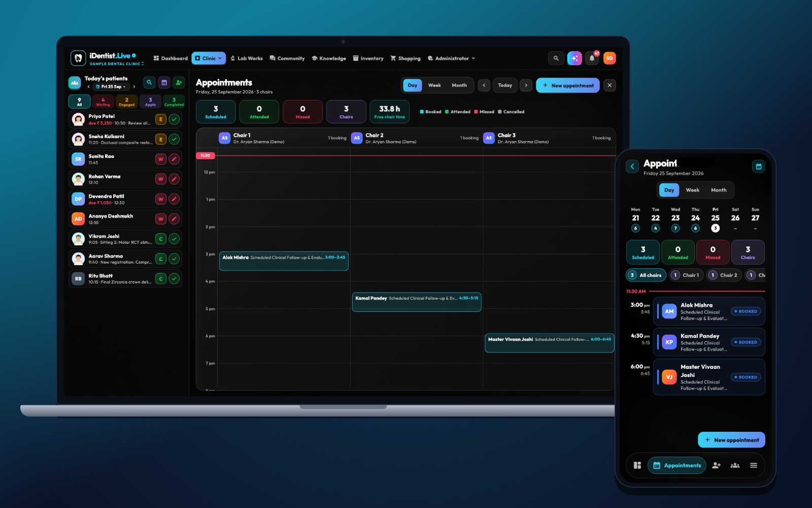Filter patients by Waiting tab
Viewport: 812px width, 508px height.
[103, 102]
